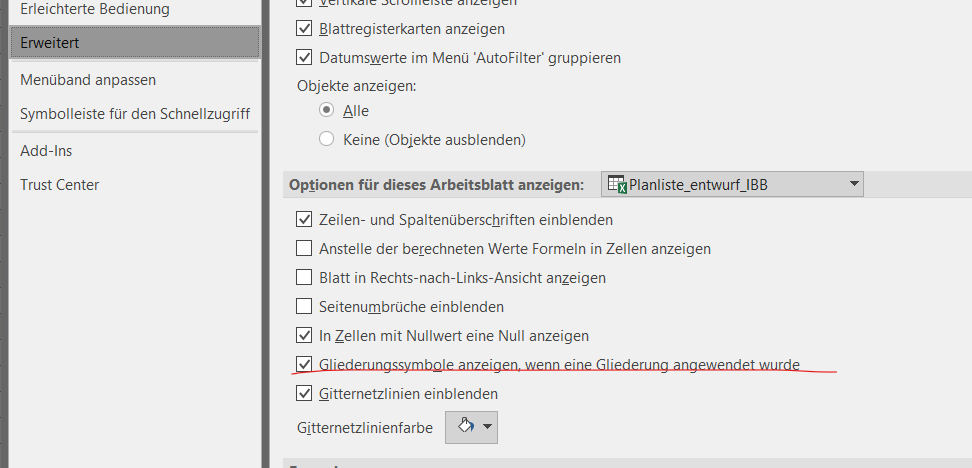Image resolution: width=972 pixels, height=468 pixels.
Task: Go to 'Menüband anpassen' settings
Action: (x=88, y=79)
